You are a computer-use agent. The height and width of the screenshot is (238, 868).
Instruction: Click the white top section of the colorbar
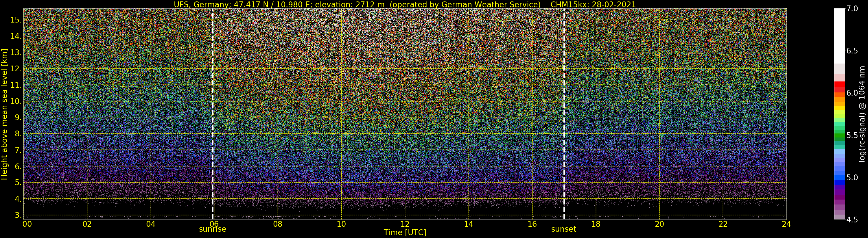coord(839,36)
